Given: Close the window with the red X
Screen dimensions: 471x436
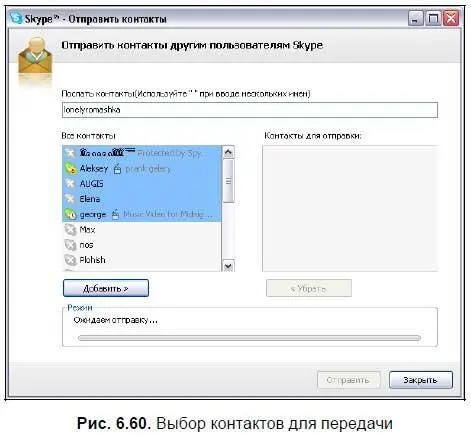Looking at the screenshot, I should 451,18.
